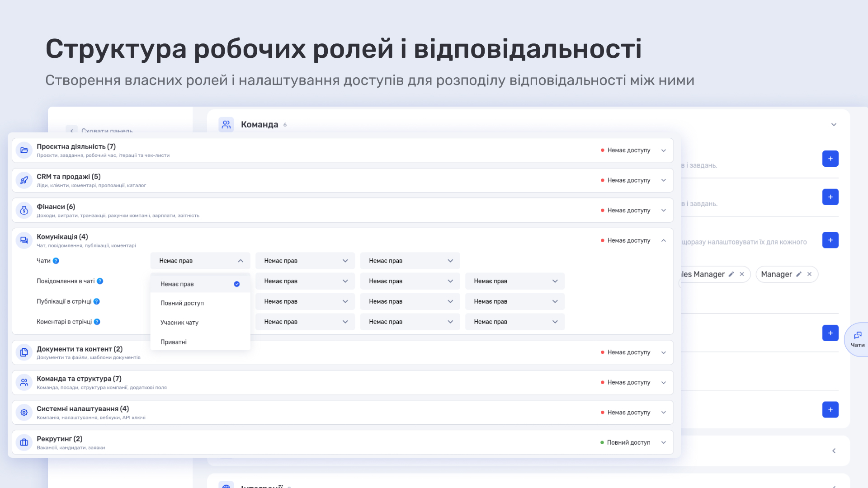Click the blue plus button beside the Чати widget
The image size is (868, 488).
pyautogui.click(x=830, y=333)
